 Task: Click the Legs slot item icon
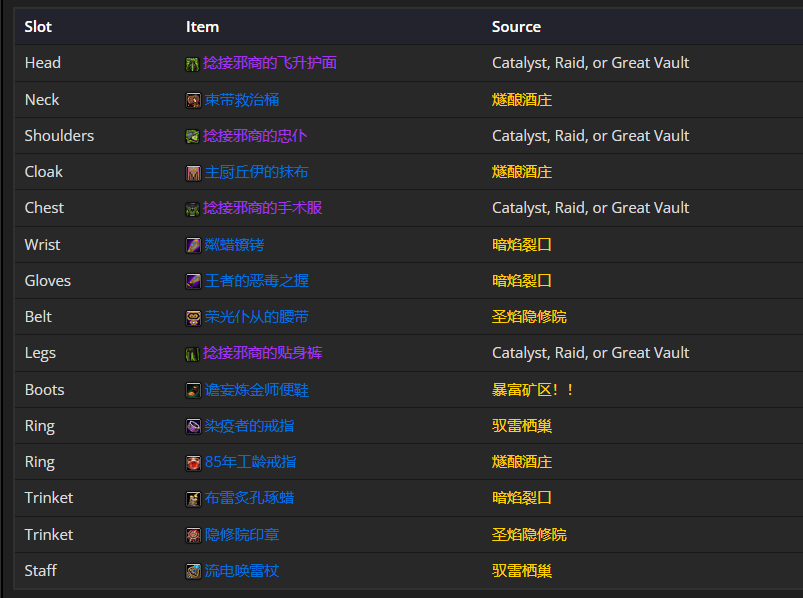pyautogui.click(x=193, y=354)
